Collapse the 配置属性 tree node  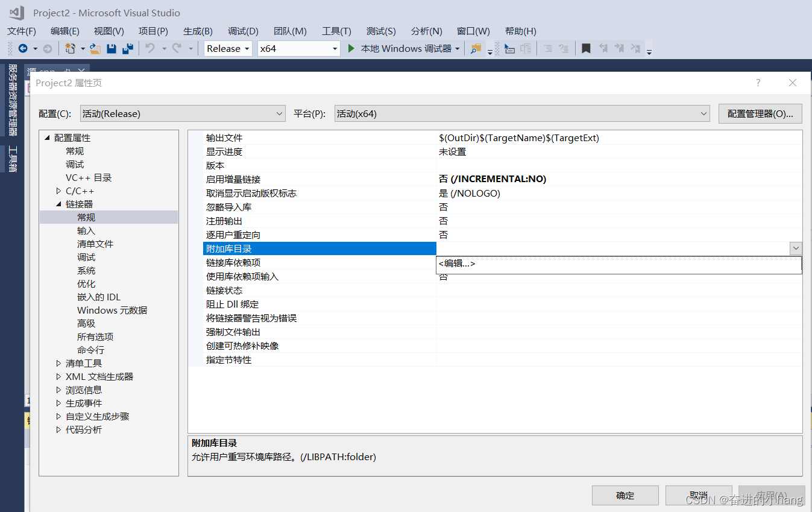pyautogui.click(x=47, y=138)
